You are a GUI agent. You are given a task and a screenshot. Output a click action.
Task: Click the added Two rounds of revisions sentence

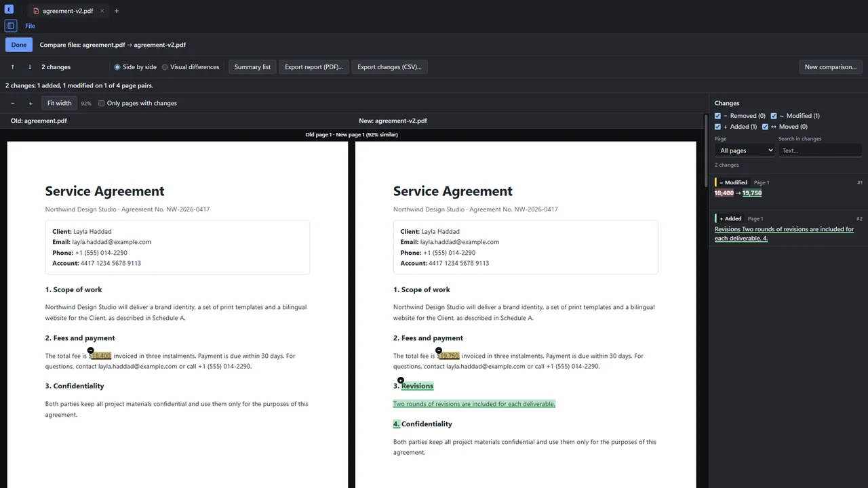(x=474, y=404)
